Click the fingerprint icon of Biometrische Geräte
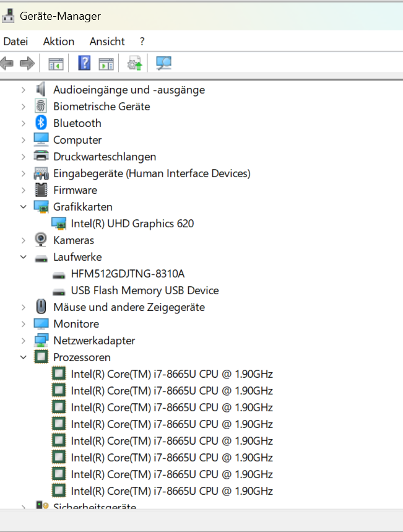 click(x=41, y=106)
